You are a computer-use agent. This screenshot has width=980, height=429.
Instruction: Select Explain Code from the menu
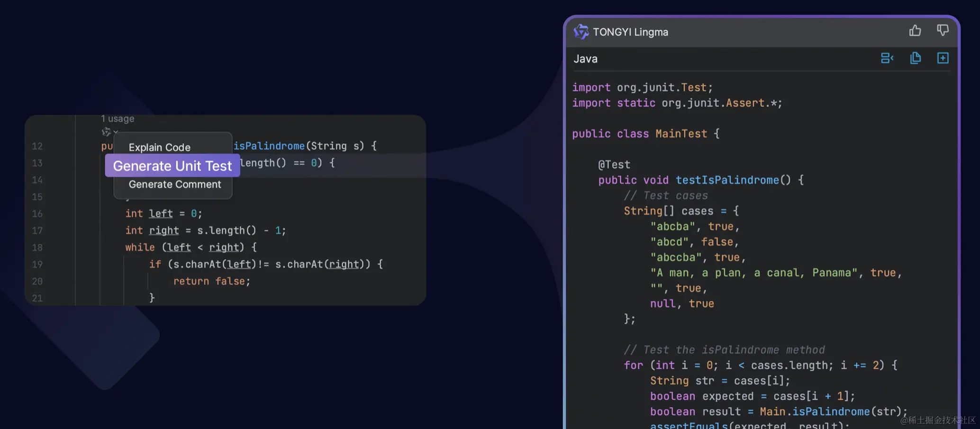(x=160, y=147)
